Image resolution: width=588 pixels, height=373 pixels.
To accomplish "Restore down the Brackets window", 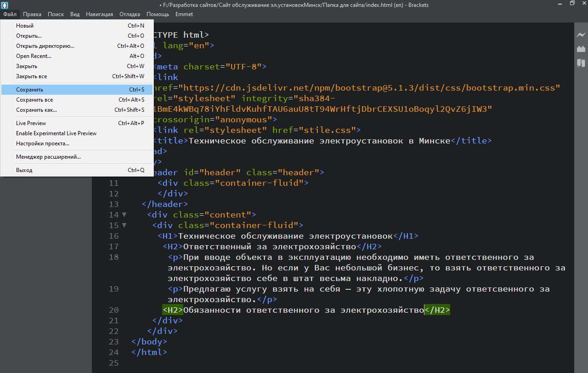I will pos(572,4).
